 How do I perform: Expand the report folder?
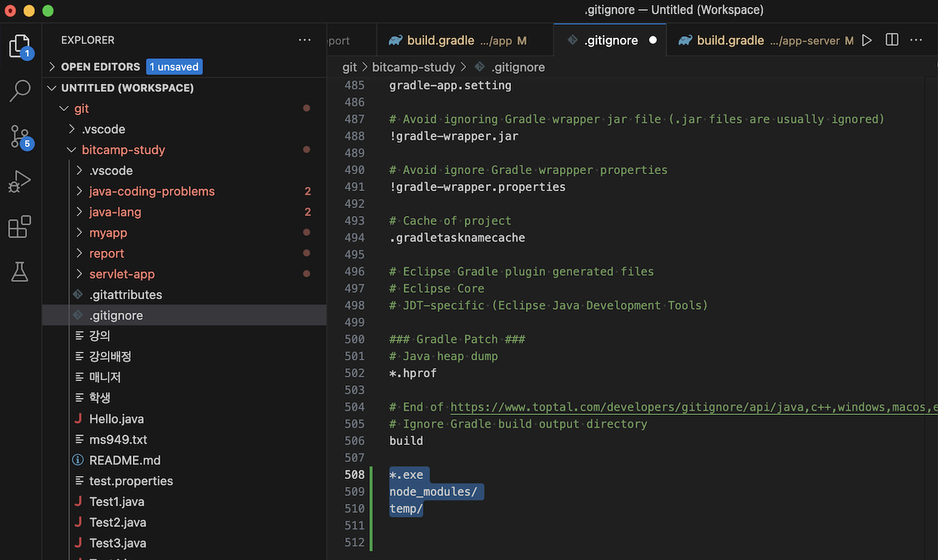tap(80, 253)
